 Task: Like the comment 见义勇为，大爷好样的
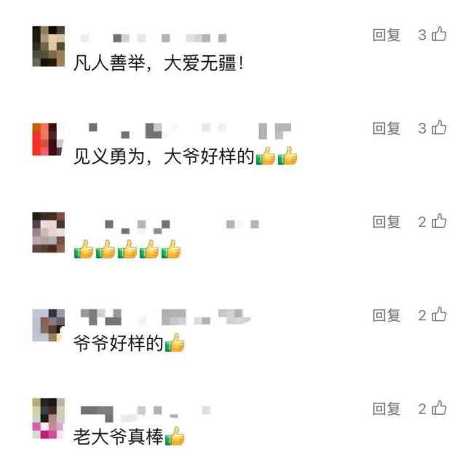tap(439, 127)
